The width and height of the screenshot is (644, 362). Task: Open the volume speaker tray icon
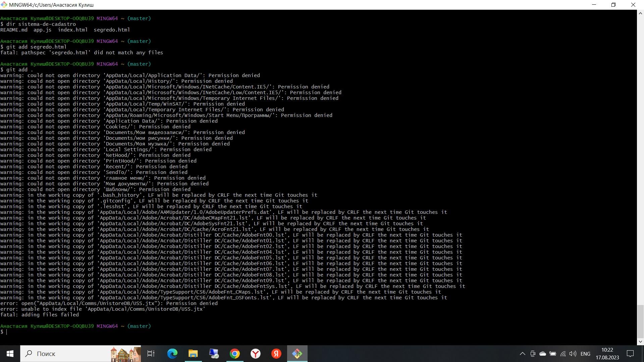click(573, 354)
